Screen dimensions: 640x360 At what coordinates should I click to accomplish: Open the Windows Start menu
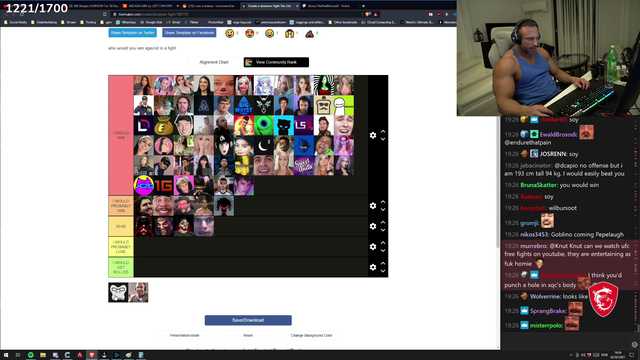pos(6,355)
